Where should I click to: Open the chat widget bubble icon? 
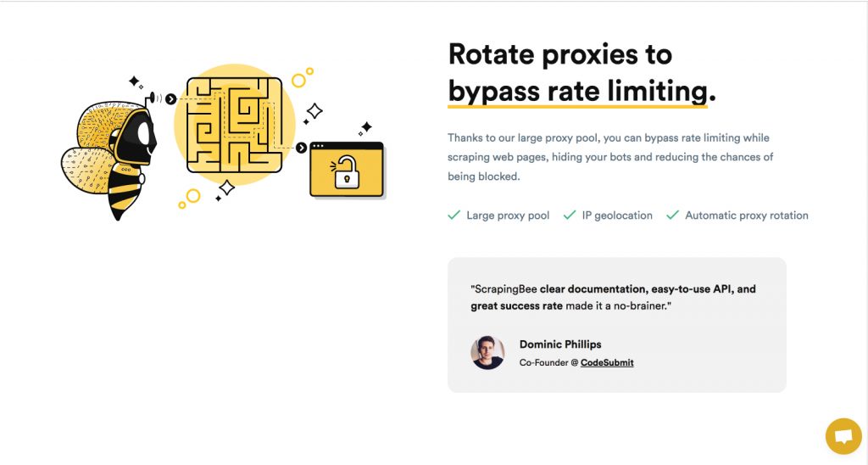click(843, 436)
